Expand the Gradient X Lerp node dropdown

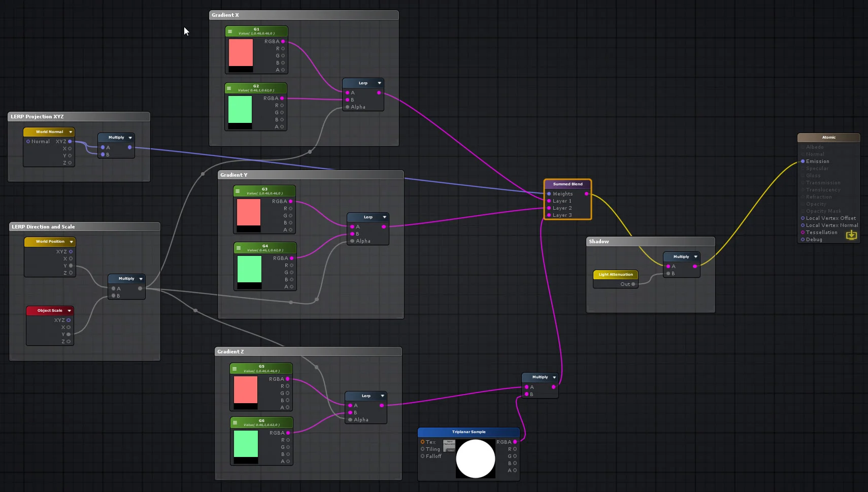pyautogui.click(x=379, y=83)
